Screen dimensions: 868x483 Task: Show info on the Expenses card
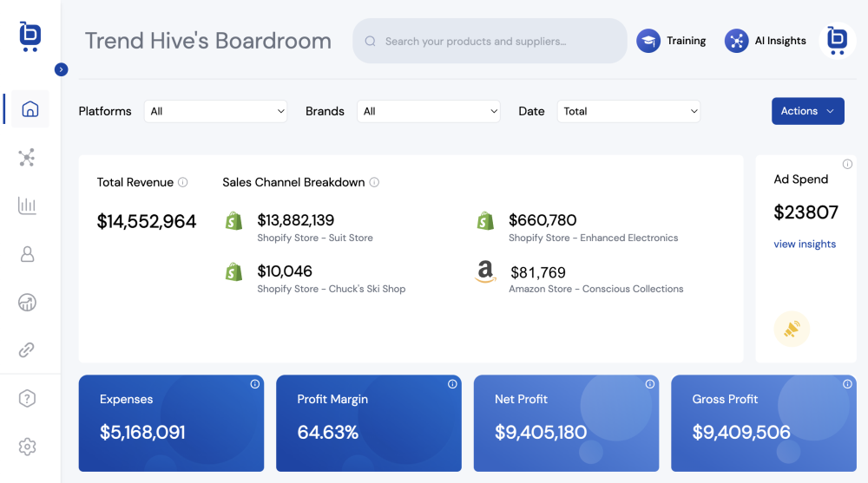254,384
